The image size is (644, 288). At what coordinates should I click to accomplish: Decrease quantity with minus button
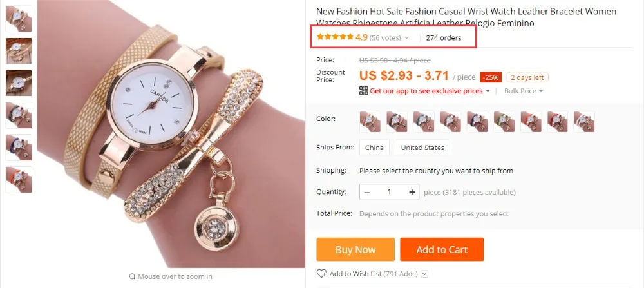point(367,192)
